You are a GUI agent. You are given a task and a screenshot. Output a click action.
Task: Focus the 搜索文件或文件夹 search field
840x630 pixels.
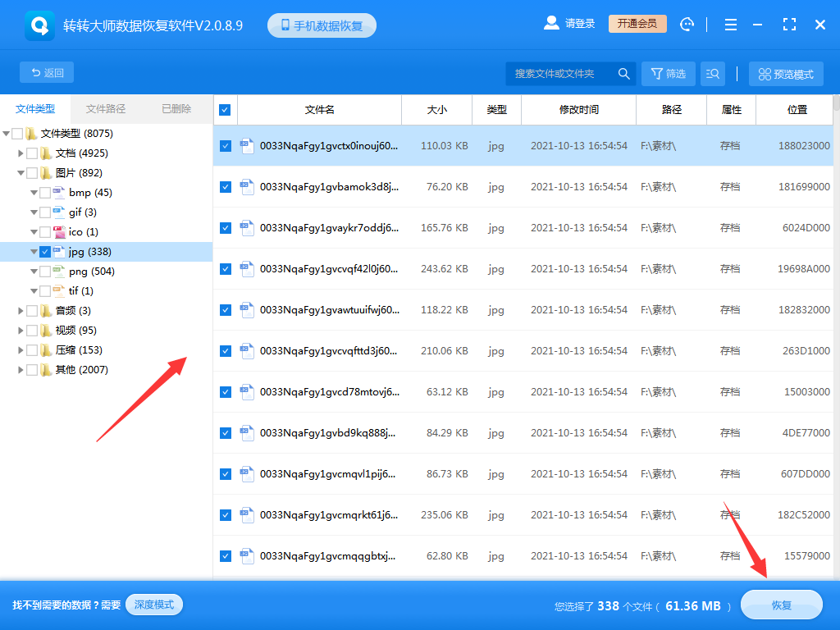click(560, 74)
